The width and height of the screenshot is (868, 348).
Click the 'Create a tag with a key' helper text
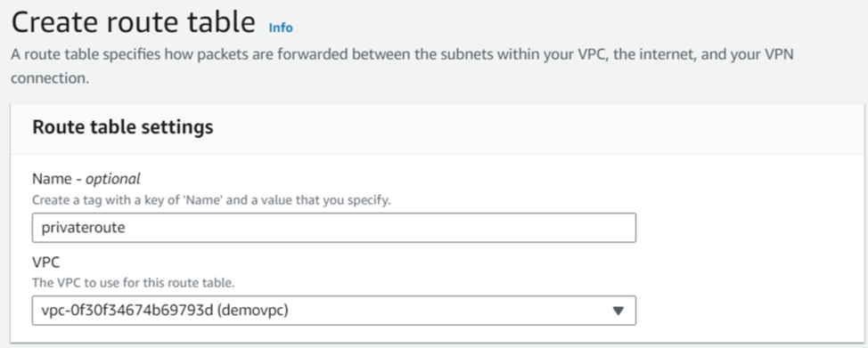point(211,200)
